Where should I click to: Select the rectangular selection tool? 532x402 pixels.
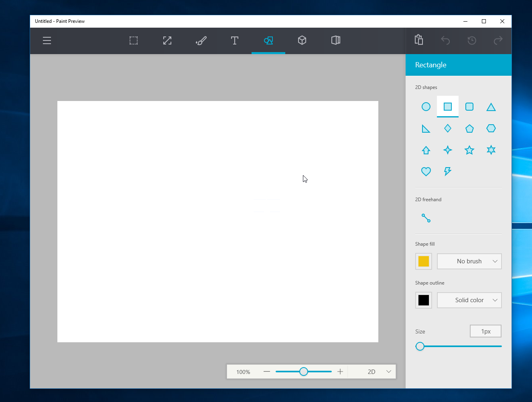coord(133,40)
